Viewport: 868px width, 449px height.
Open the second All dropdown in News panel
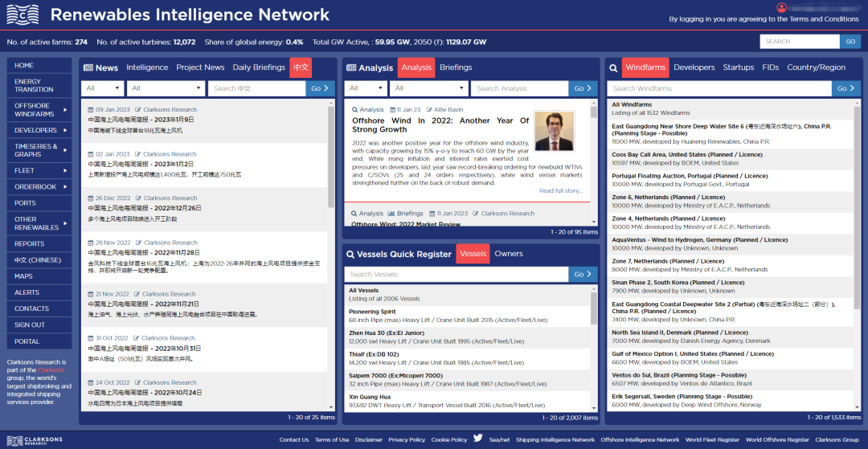click(166, 88)
